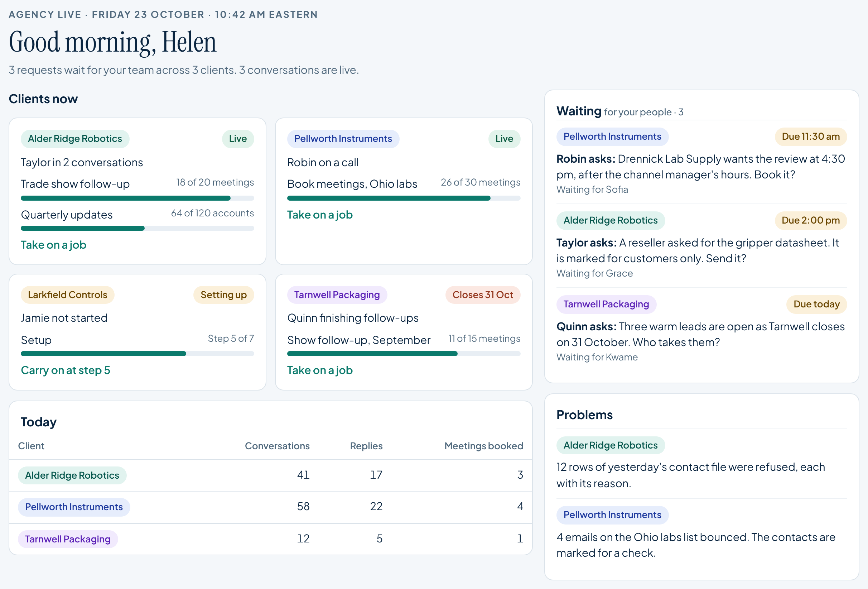This screenshot has height=589, width=868.
Task: Click Live badge on Pellworth Instruments card
Action: (504, 139)
